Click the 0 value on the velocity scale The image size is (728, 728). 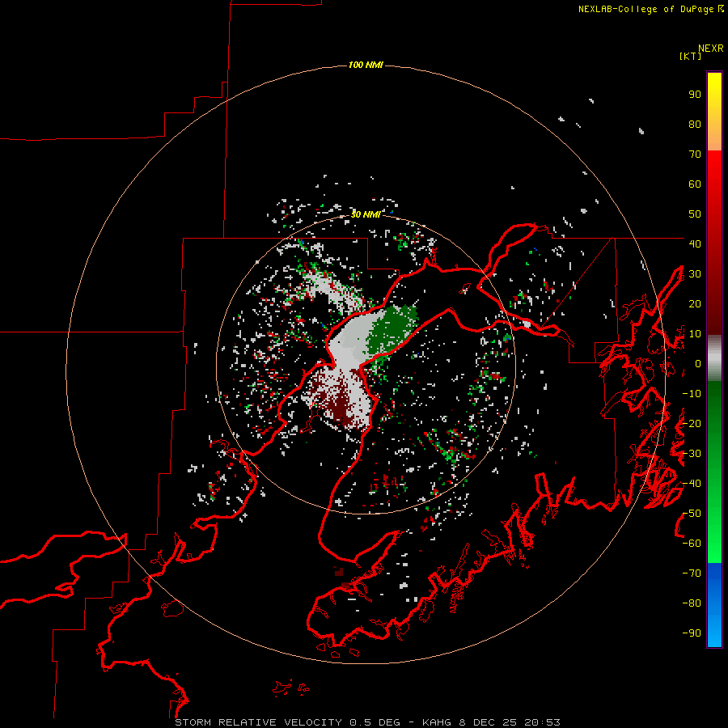click(698, 364)
